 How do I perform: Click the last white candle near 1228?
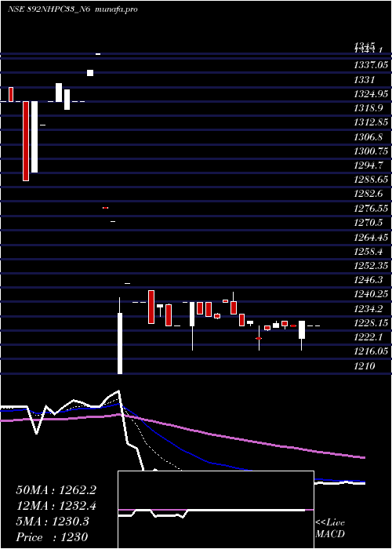coord(302,329)
